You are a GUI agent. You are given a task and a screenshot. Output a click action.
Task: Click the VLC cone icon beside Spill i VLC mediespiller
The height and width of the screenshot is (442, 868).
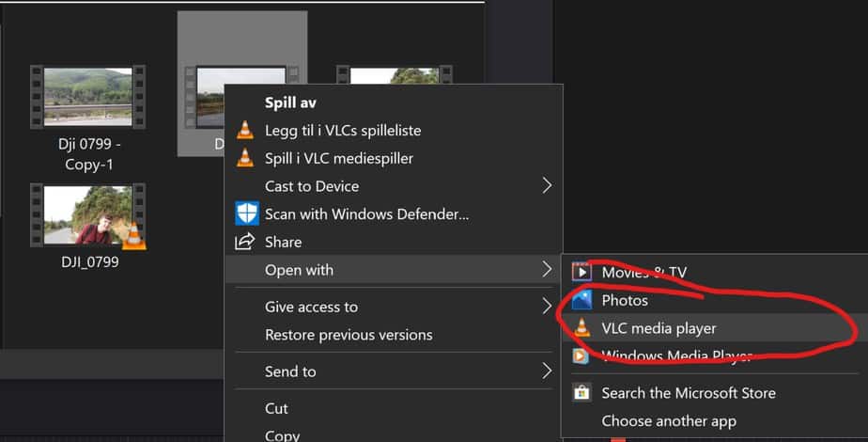coord(244,158)
